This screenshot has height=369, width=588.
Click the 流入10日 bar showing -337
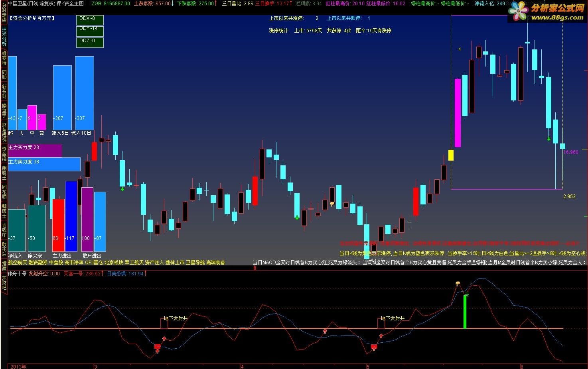85,93
